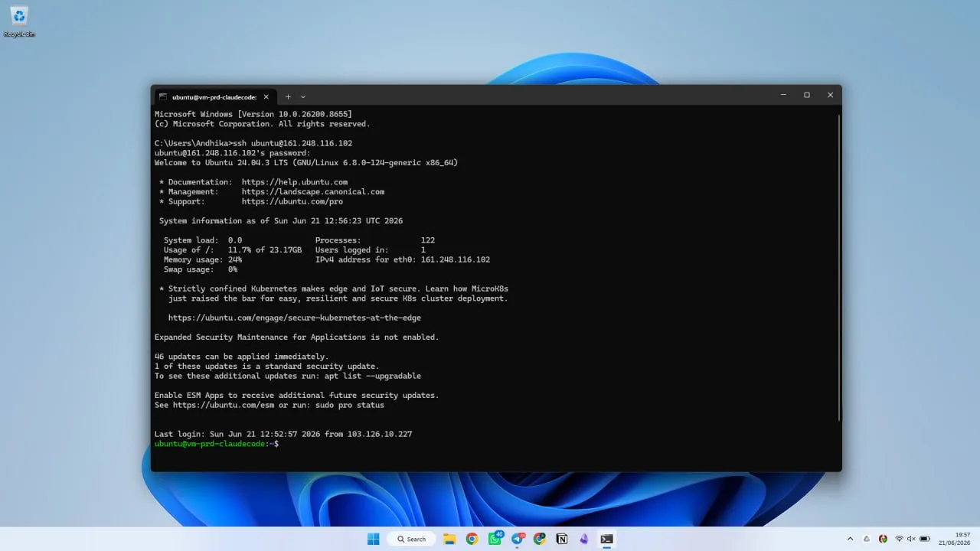Click the 'Usage of /: 11.7% of 23.17GB' text
The height and width of the screenshot is (551, 980).
click(233, 250)
